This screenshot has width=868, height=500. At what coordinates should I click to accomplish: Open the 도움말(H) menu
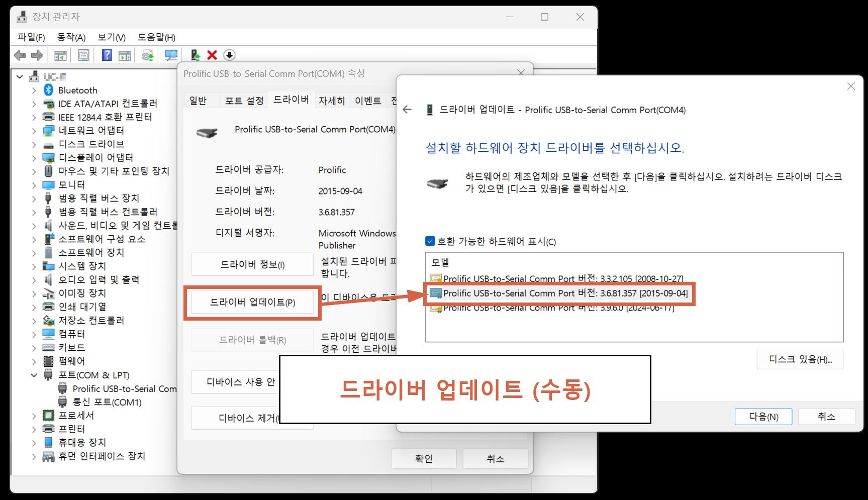tap(157, 37)
